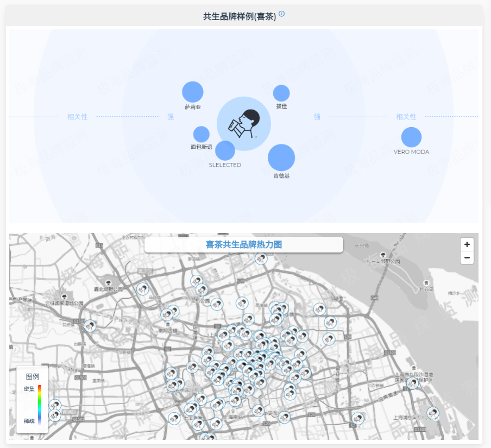Zoom in on the heat map

coord(467,244)
